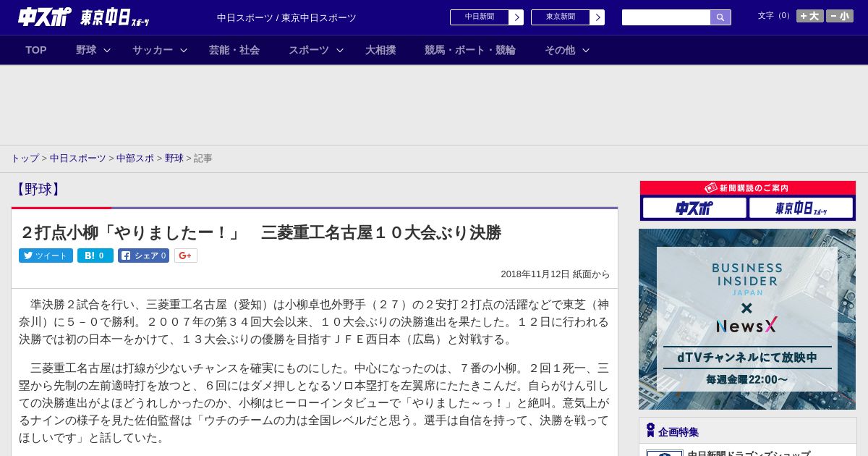This screenshot has width=868, height=456.
Task: Click the 中スポ logo in header
Action: [45, 17]
